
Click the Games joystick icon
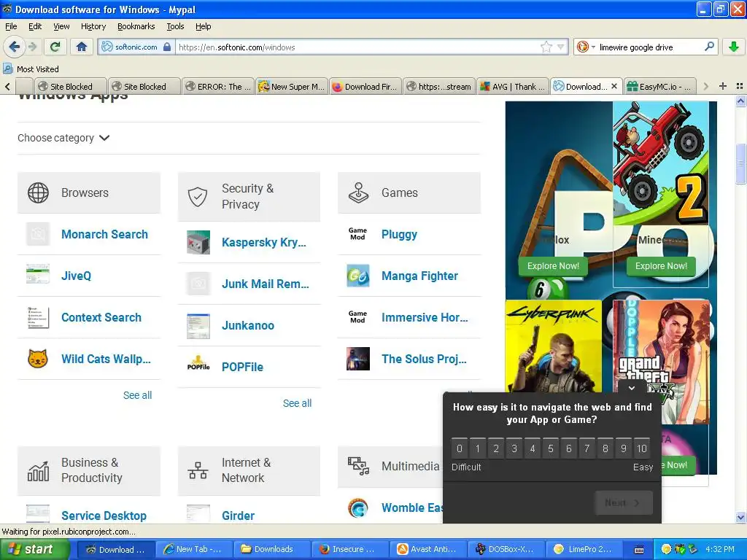(358, 192)
